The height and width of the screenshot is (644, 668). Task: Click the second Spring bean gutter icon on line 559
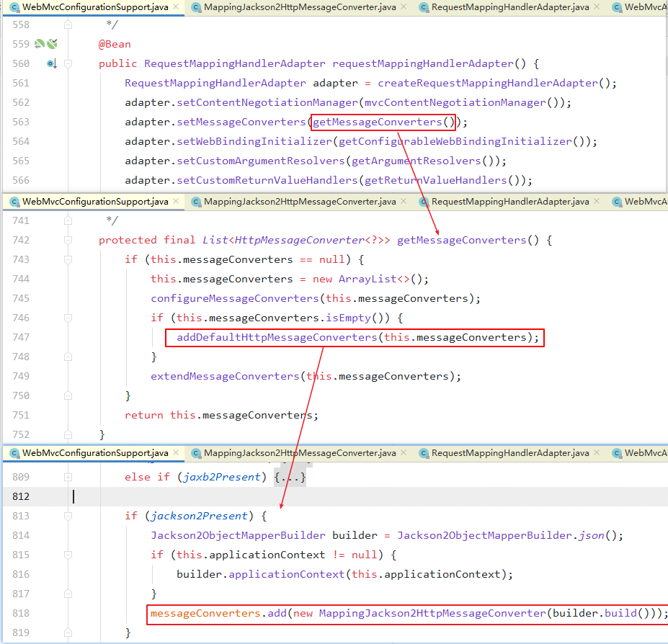[x=52, y=44]
